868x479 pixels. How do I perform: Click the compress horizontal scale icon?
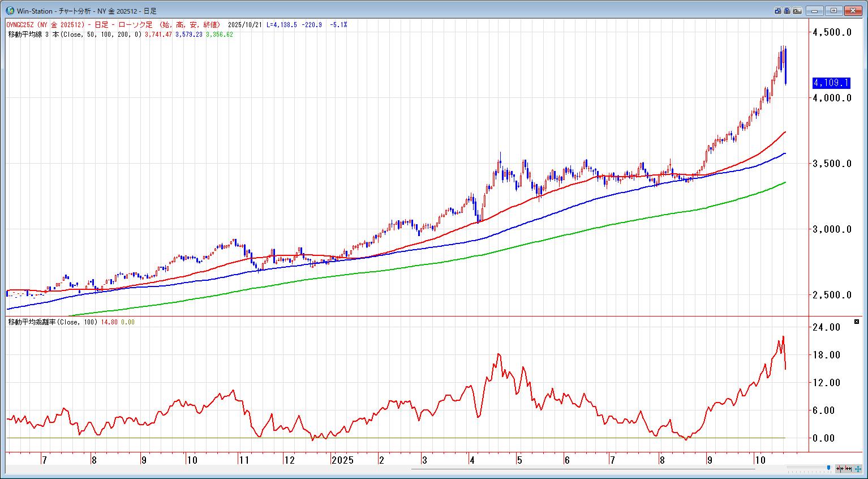(x=840, y=469)
